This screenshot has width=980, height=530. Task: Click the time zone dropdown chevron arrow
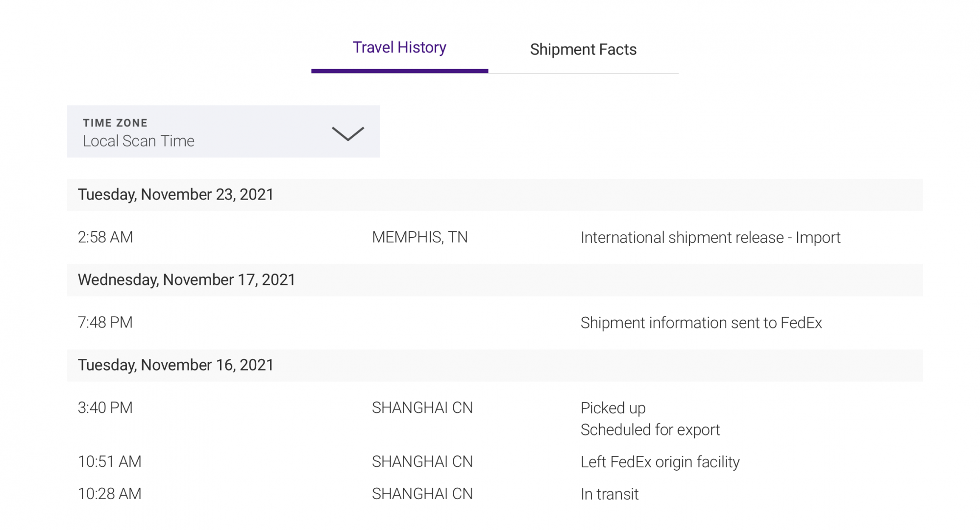pos(348,133)
